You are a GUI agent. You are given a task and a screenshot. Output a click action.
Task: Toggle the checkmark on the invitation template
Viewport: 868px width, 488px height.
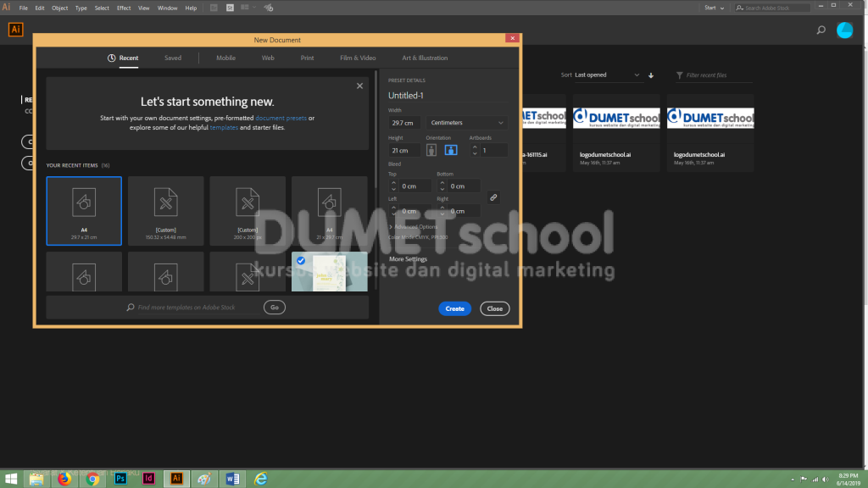[301, 261]
